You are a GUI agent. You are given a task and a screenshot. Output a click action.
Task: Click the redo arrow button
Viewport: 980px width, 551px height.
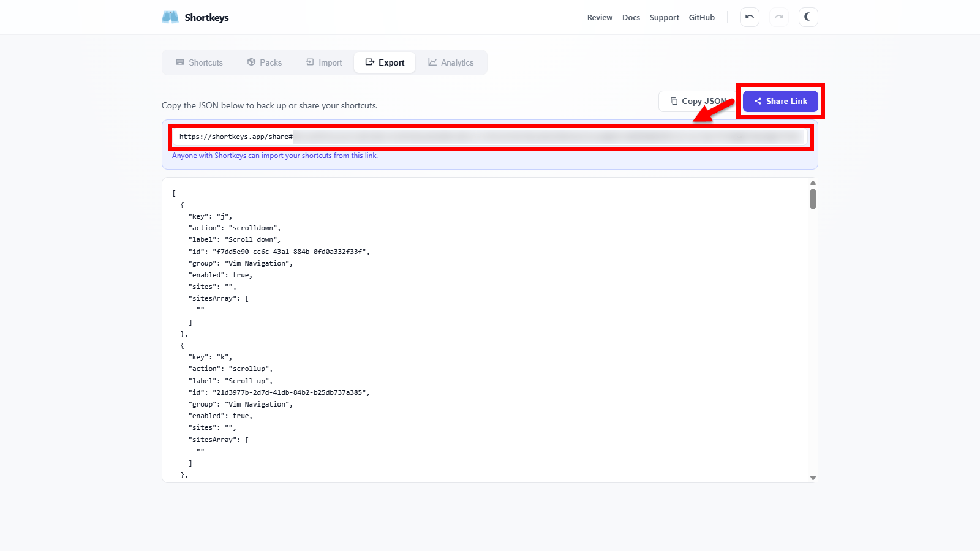click(778, 17)
